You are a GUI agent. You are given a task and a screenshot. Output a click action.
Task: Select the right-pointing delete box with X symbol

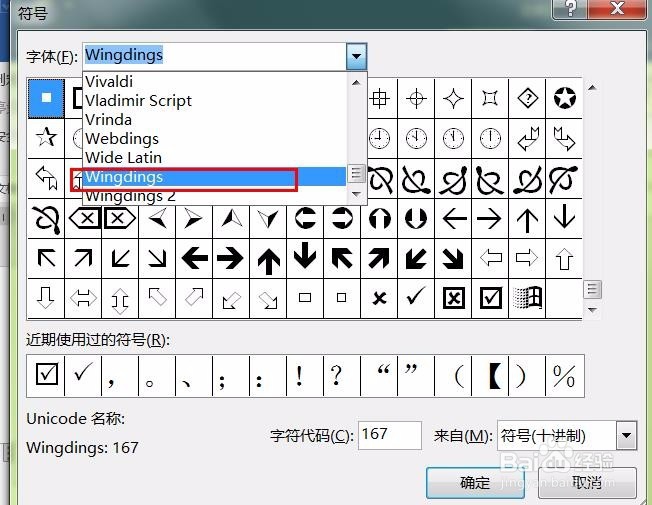120,218
